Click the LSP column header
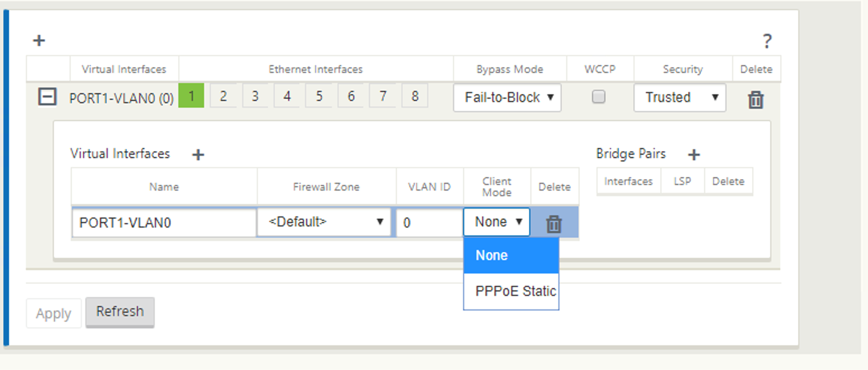Screen dimensions: 868x370 pos(682,181)
